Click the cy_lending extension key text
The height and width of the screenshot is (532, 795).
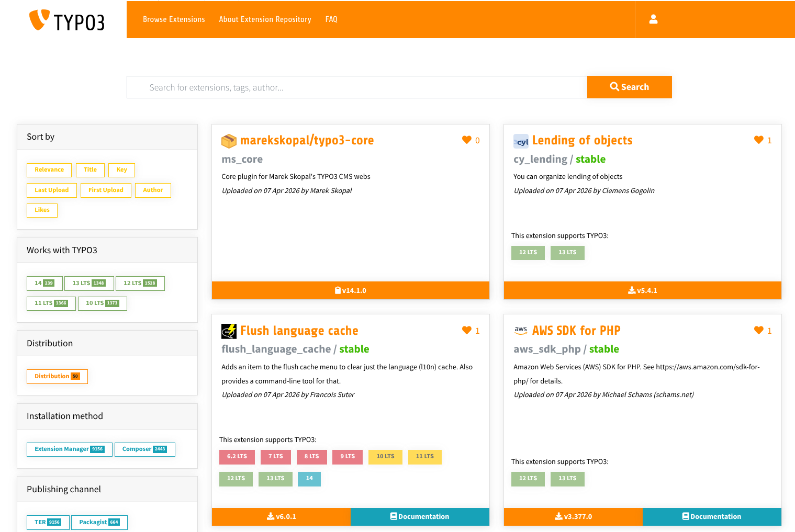point(540,160)
